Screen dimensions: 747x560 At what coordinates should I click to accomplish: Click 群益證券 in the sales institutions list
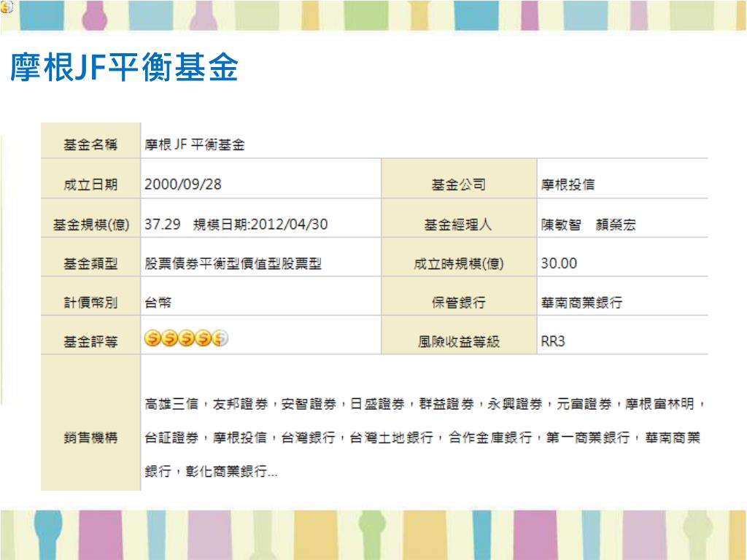446,404
